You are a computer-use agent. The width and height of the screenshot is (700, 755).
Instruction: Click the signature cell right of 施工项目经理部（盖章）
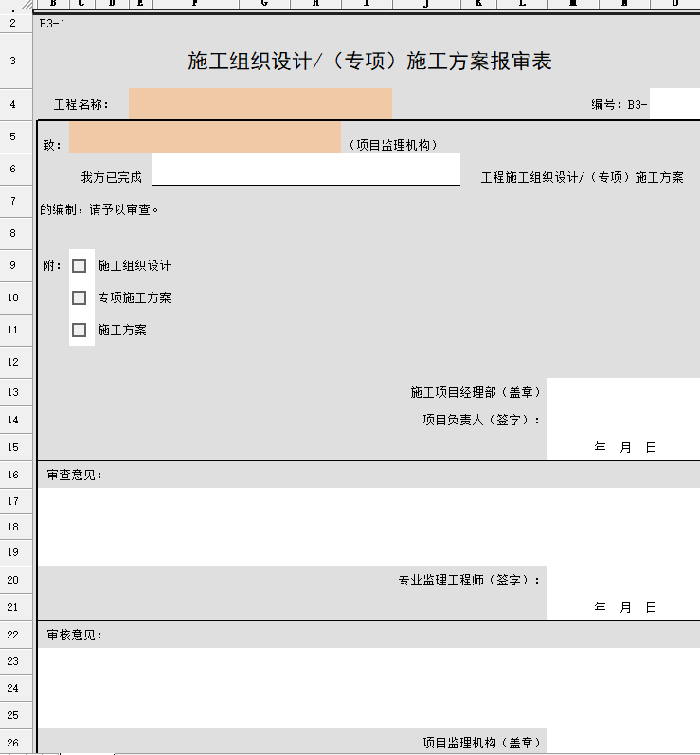(x=623, y=392)
